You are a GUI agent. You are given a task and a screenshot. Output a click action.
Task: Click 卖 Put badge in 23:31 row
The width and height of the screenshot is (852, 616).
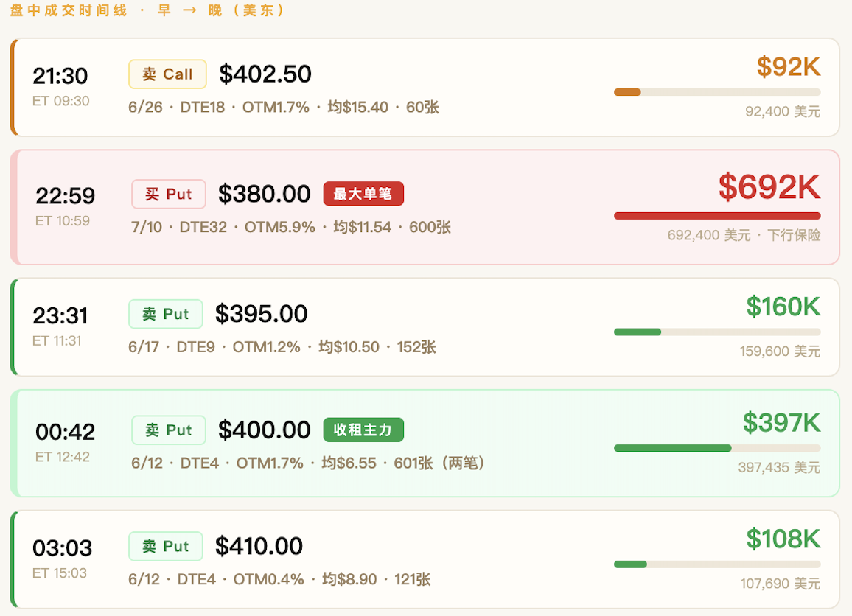[x=166, y=314]
